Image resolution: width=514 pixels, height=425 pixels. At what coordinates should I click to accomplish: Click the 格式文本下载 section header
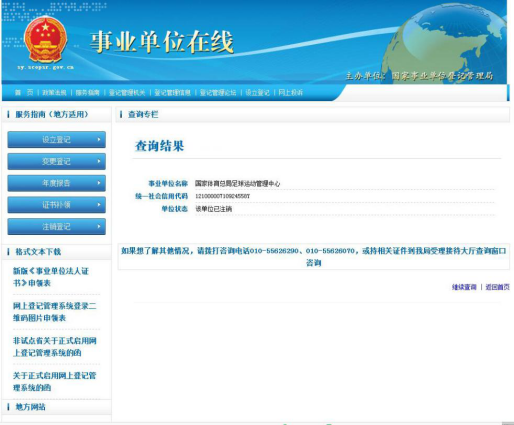pos(38,252)
